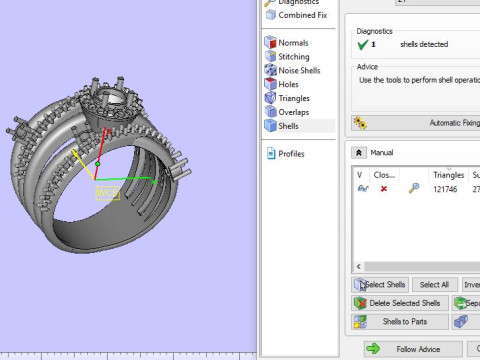480x360 pixels.
Task: Open the Profiles item
Action: [291, 154]
